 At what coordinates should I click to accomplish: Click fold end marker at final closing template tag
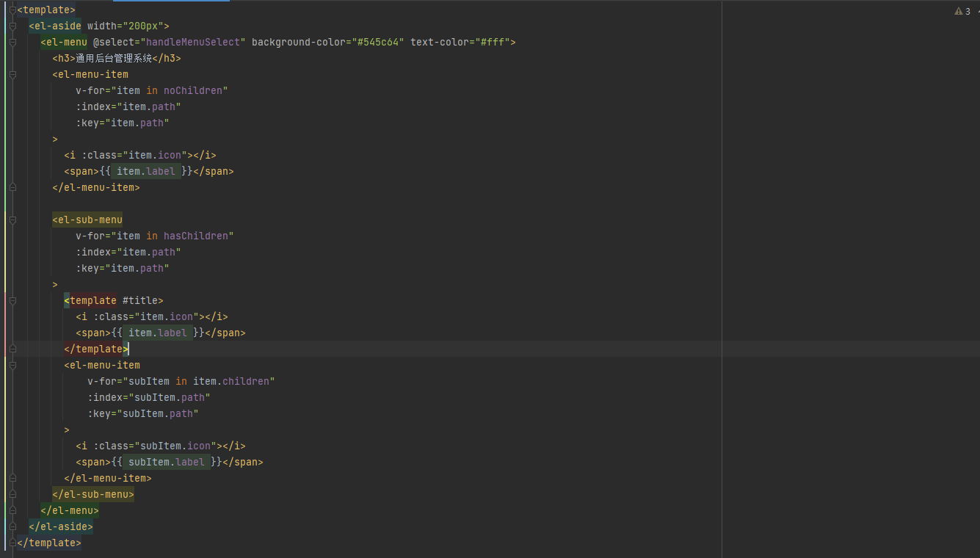pyautogui.click(x=12, y=543)
